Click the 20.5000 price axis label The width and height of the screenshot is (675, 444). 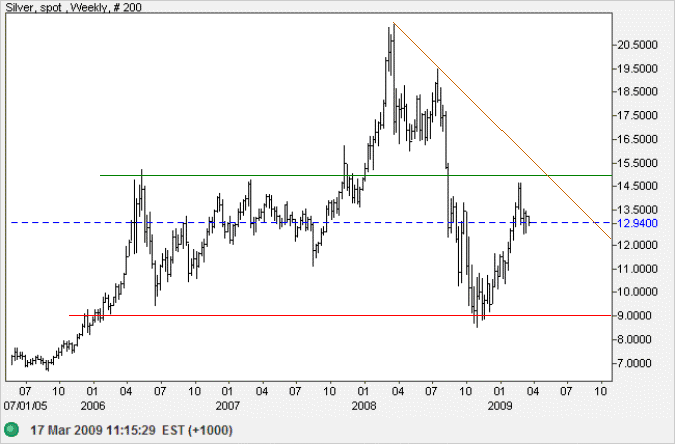(638, 45)
